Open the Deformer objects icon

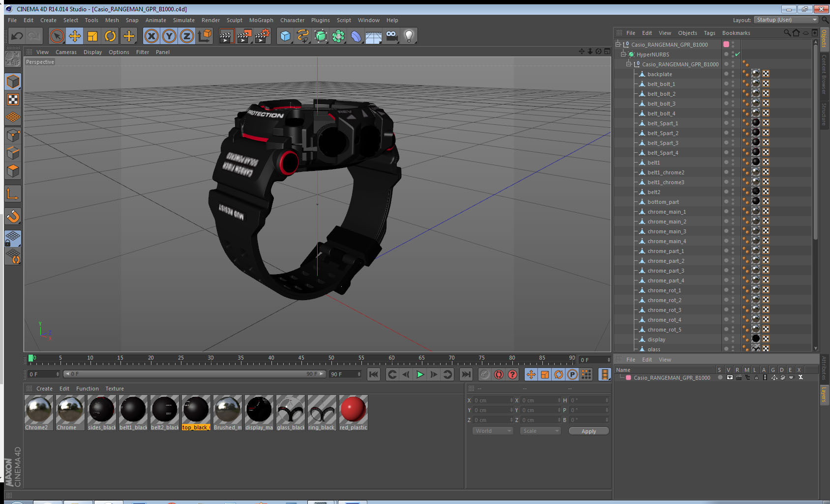tap(356, 36)
